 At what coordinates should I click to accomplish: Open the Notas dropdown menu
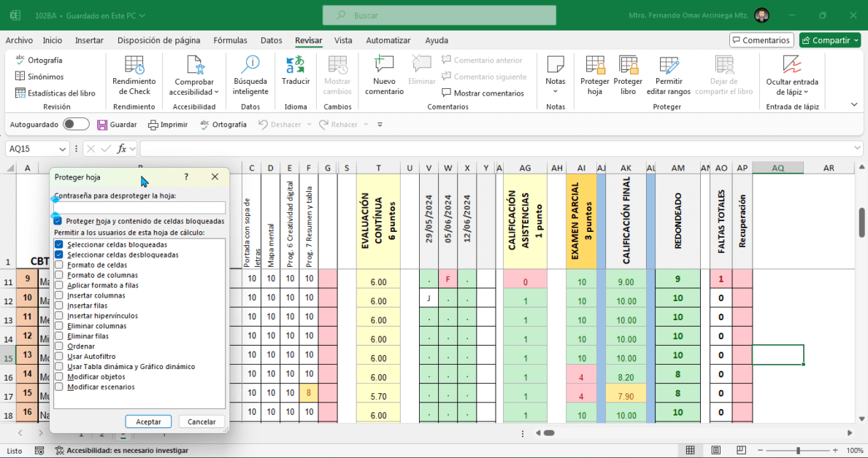[x=555, y=91]
